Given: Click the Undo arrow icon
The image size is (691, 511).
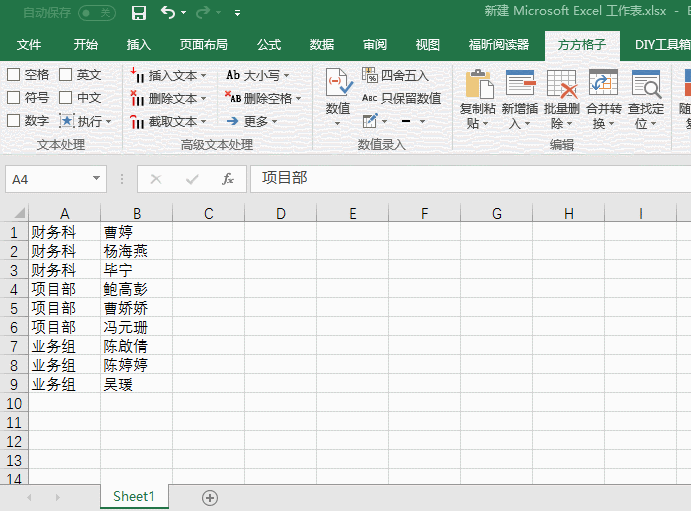Looking at the screenshot, I should point(168,13).
